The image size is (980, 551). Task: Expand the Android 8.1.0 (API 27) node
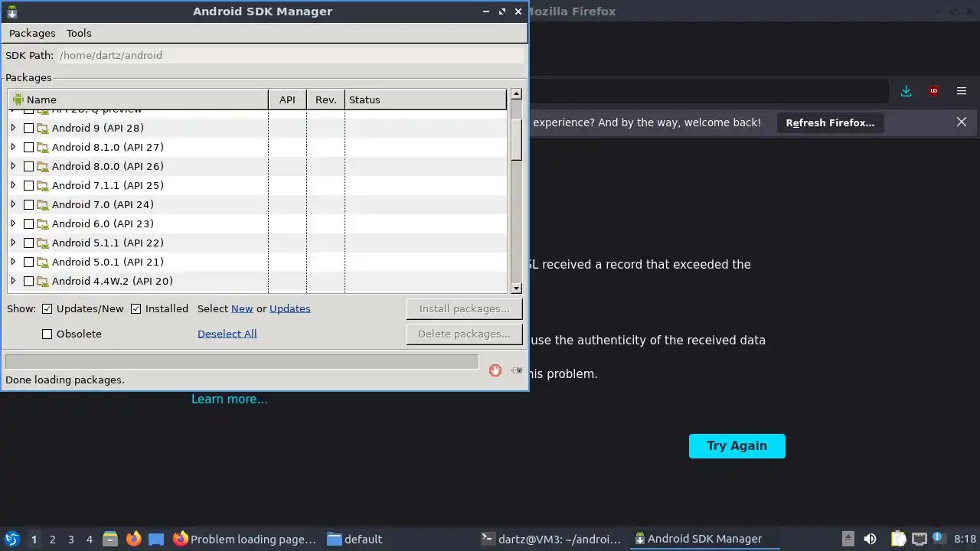(13, 147)
